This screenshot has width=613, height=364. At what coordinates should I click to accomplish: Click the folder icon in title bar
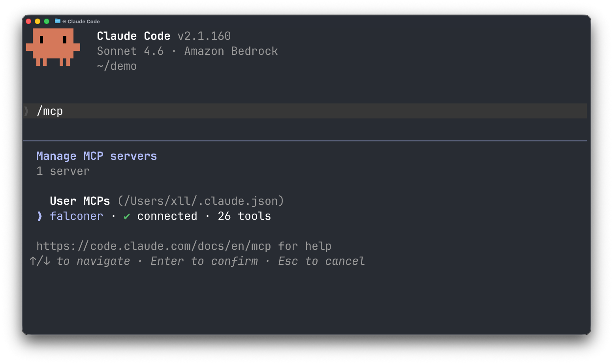[x=58, y=21]
